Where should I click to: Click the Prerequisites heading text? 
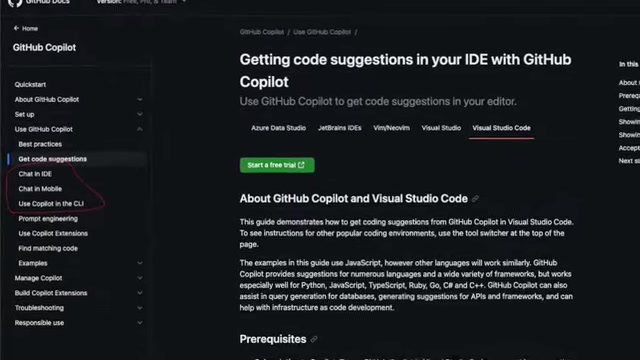(273, 339)
